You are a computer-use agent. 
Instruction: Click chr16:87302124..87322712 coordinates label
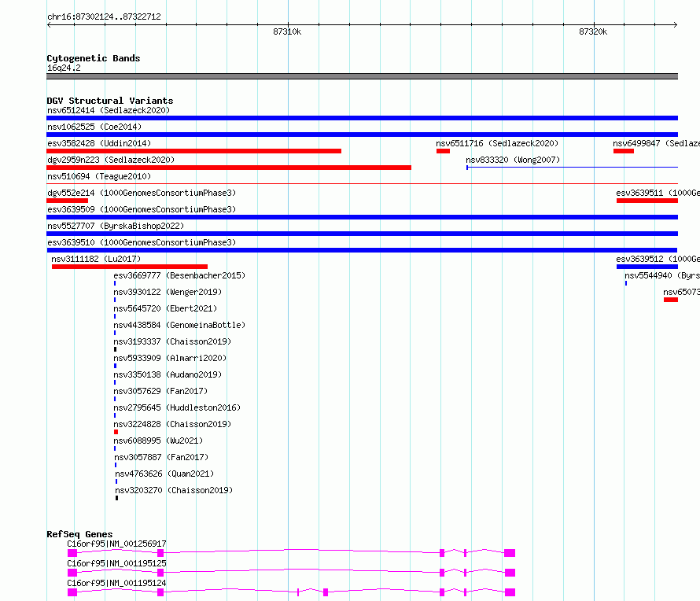104,17
